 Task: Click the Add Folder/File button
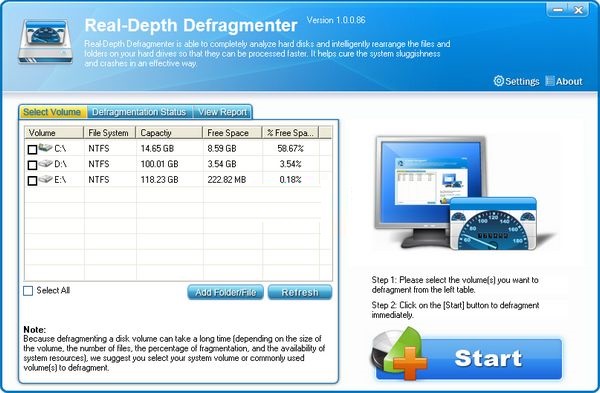click(225, 292)
